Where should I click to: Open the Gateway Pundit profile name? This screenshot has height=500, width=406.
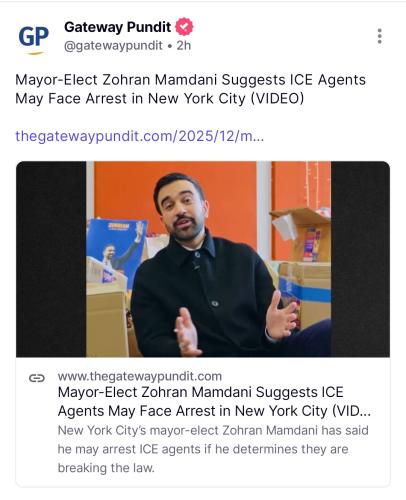click(x=117, y=27)
